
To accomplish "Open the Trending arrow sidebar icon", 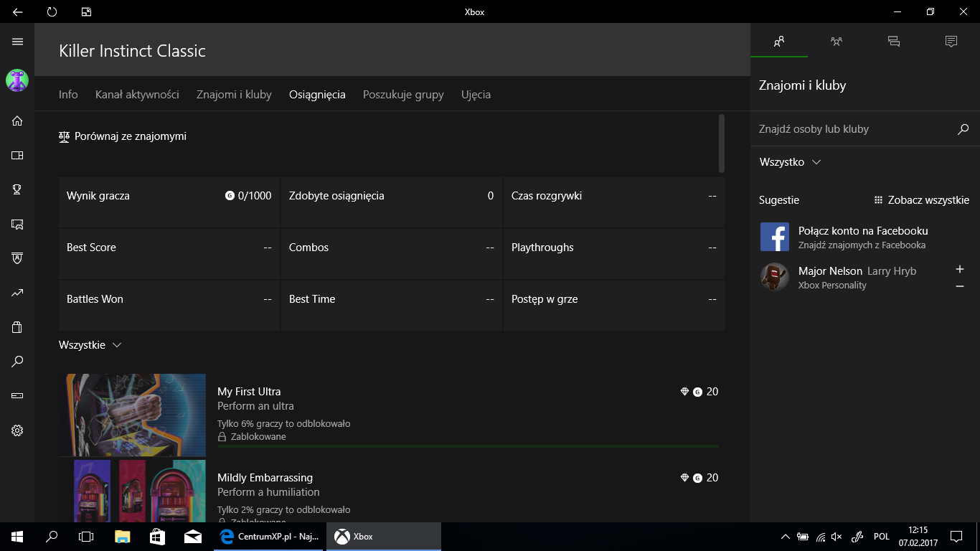I will tap(17, 293).
